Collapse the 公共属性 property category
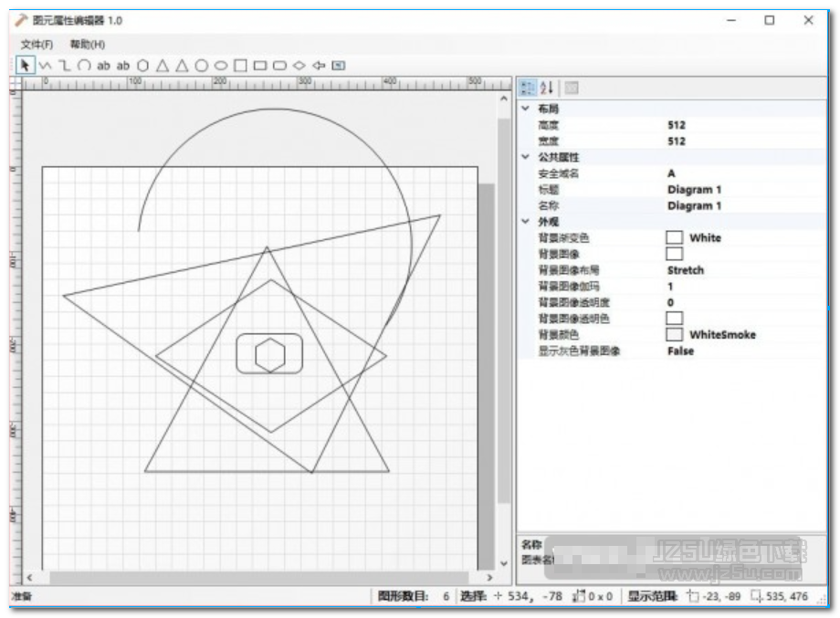 click(x=526, y=157)
